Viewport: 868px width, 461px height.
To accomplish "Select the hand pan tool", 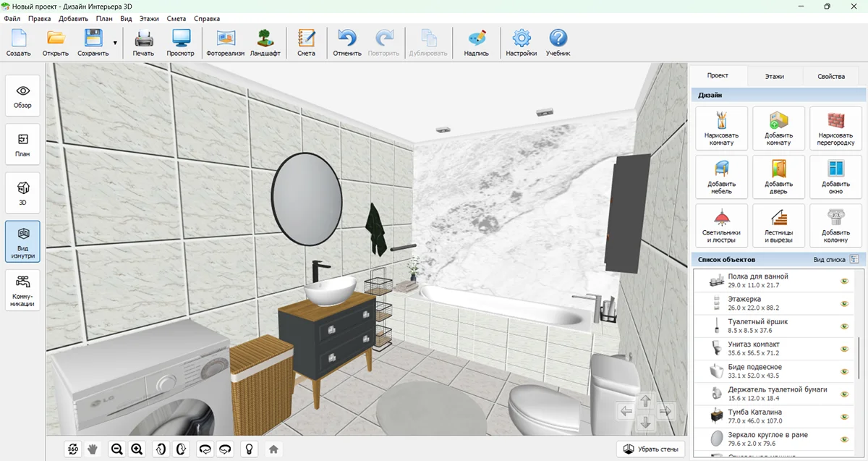I will pos(93,449).
